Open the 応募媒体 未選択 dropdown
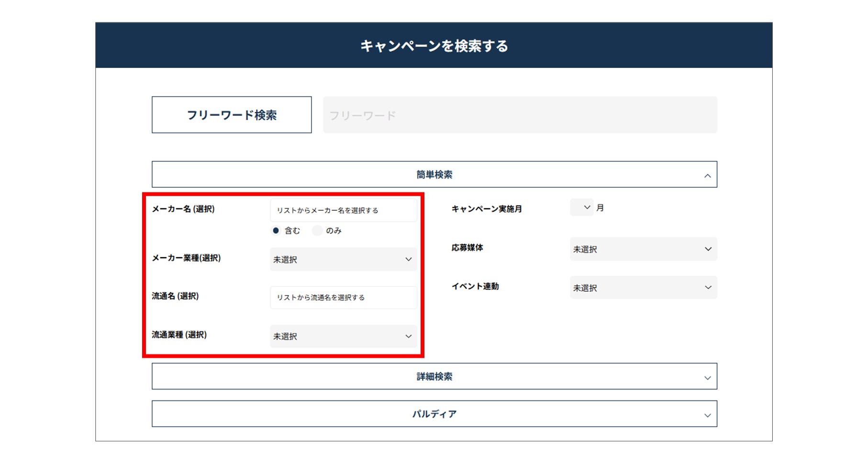Viewport: 868px width, 467px height. [643, 249]
